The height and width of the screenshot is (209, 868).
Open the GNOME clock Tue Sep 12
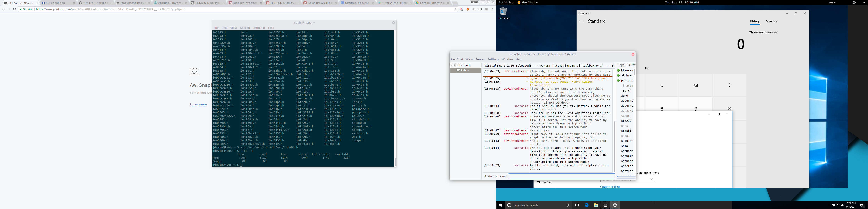[x=682, y=2]
